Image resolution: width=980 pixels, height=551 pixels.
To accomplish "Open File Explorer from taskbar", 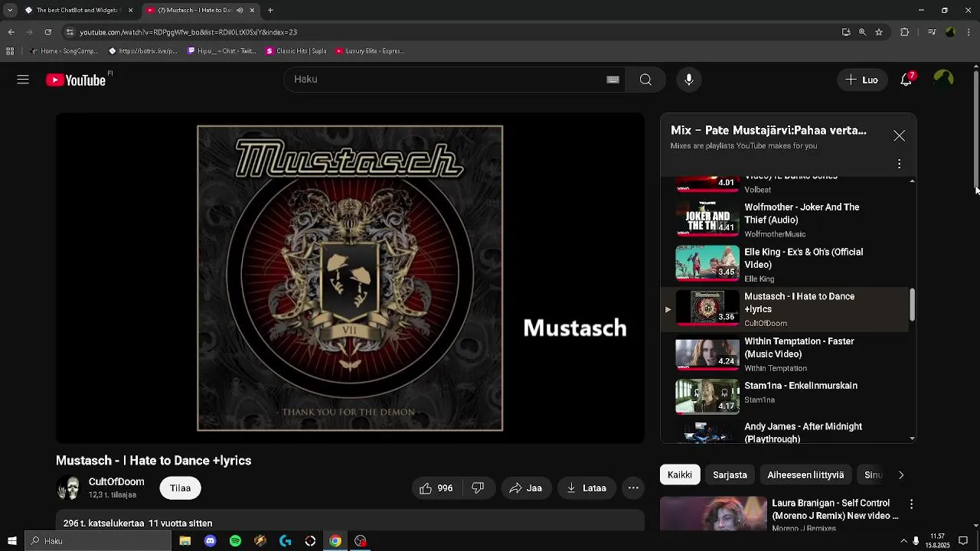I will 185,541.
